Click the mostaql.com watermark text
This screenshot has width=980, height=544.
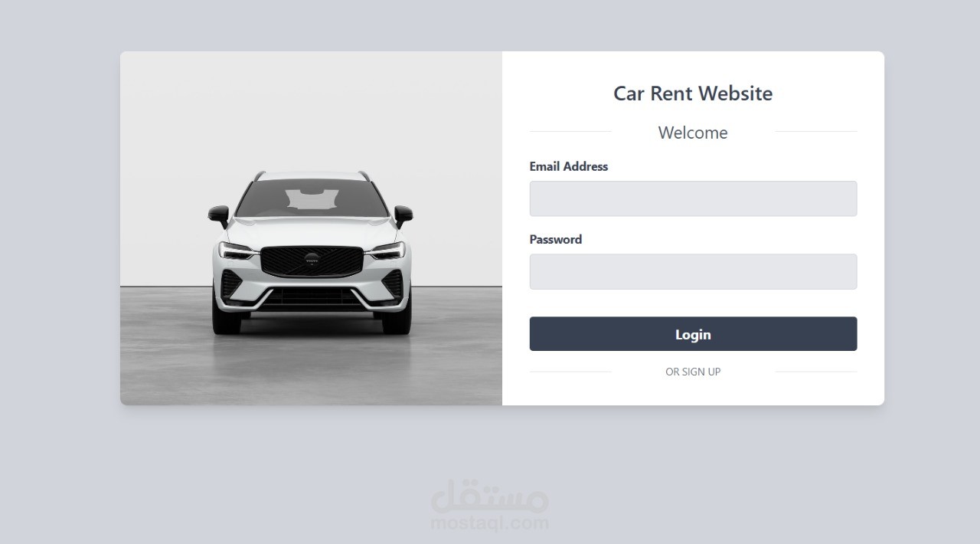[x=490, y=523]
